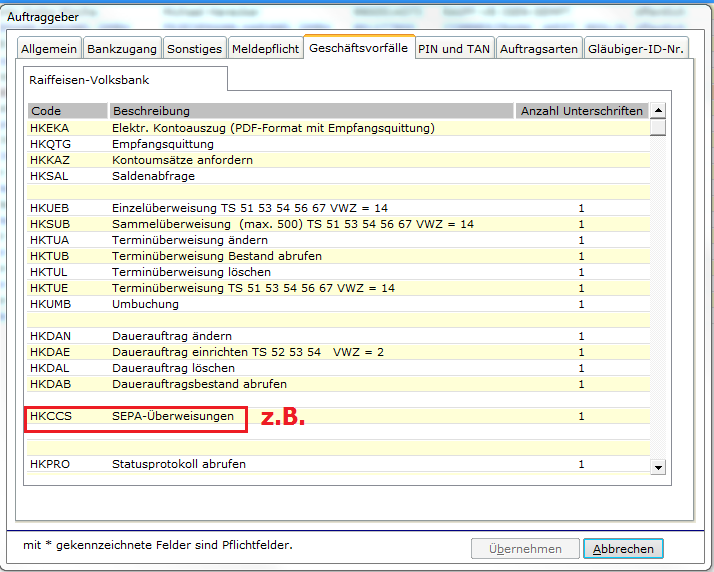
Task: Click the HKTUB code cell
Action: pyautogui.click(x=49, y=256)
